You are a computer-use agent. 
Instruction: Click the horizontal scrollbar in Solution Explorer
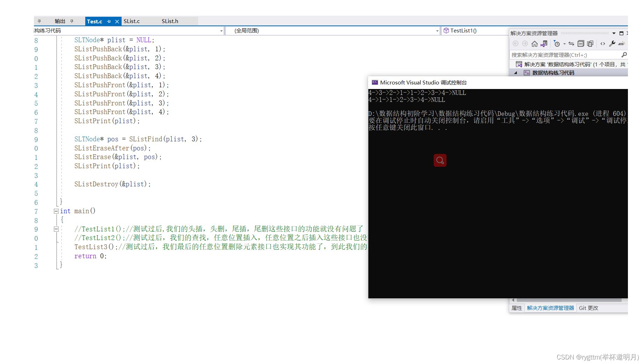click(569, 300)
